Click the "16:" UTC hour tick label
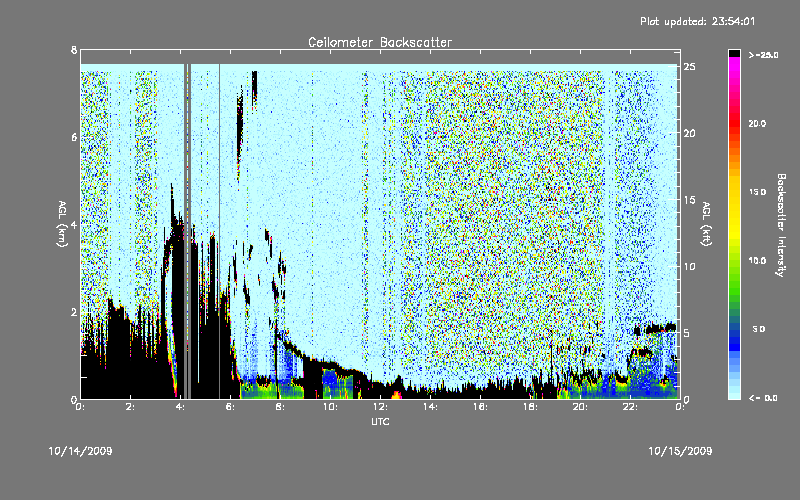Image resolution: width=800 pixels, height=500 pixels. pos(480,407)
